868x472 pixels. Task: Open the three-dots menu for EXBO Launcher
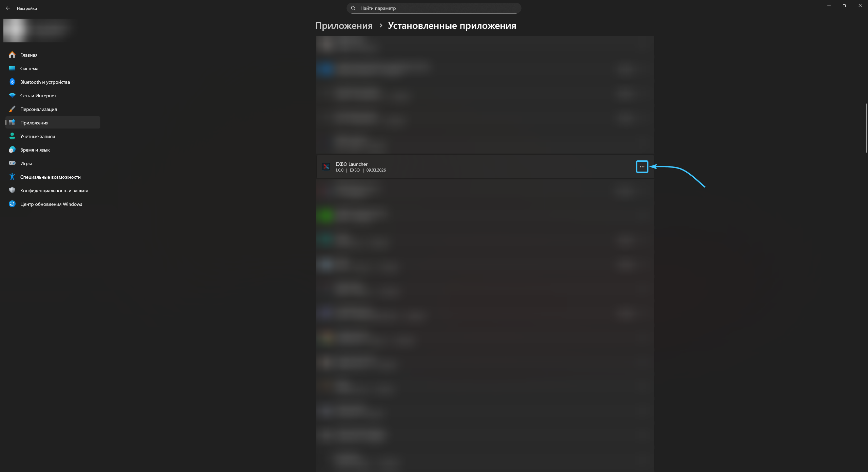coord(642,166)
